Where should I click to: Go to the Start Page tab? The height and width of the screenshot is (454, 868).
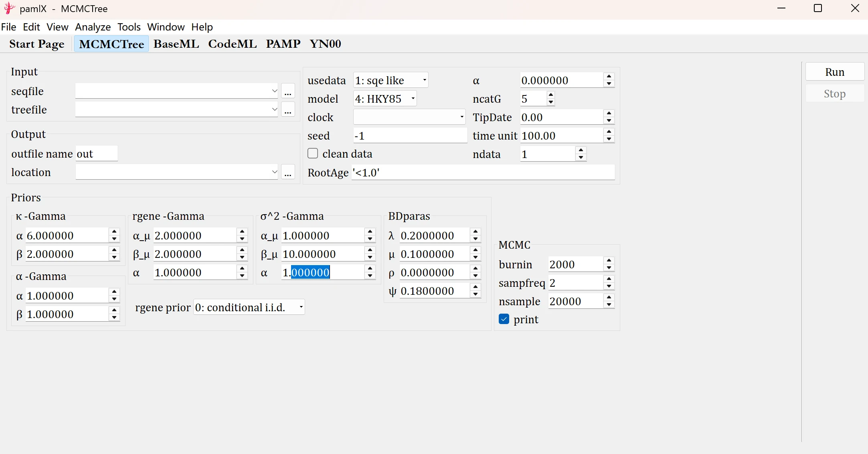click(x=37, y=44)
